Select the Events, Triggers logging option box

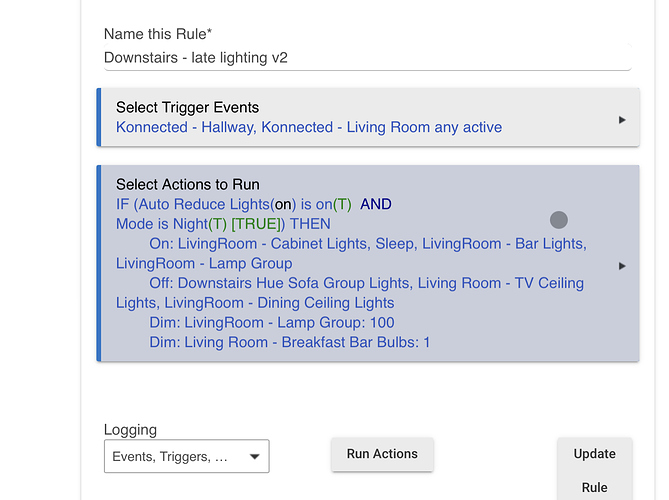[x=186, y=456]
